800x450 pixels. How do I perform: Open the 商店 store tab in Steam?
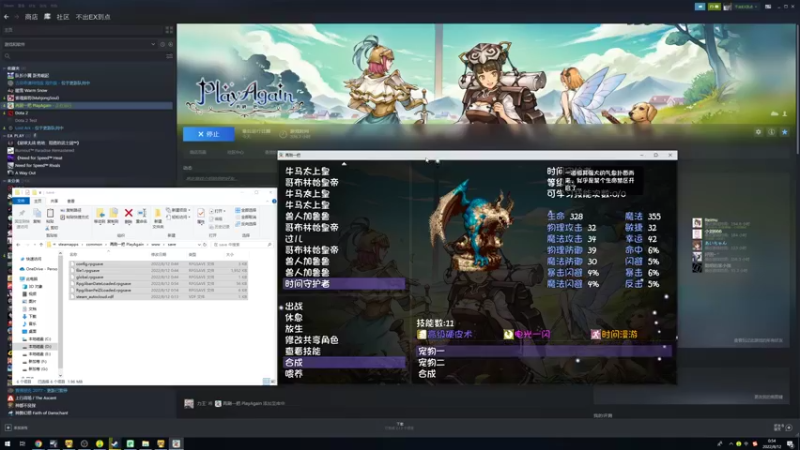[31, 17]
